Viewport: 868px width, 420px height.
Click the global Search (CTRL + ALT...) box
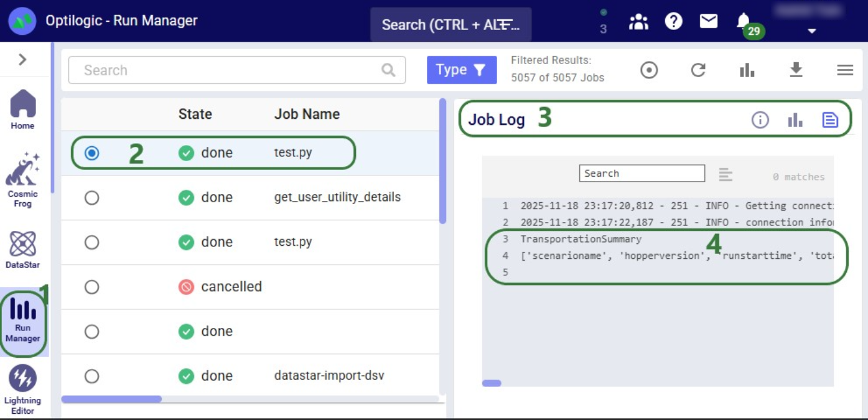(450, 24)
